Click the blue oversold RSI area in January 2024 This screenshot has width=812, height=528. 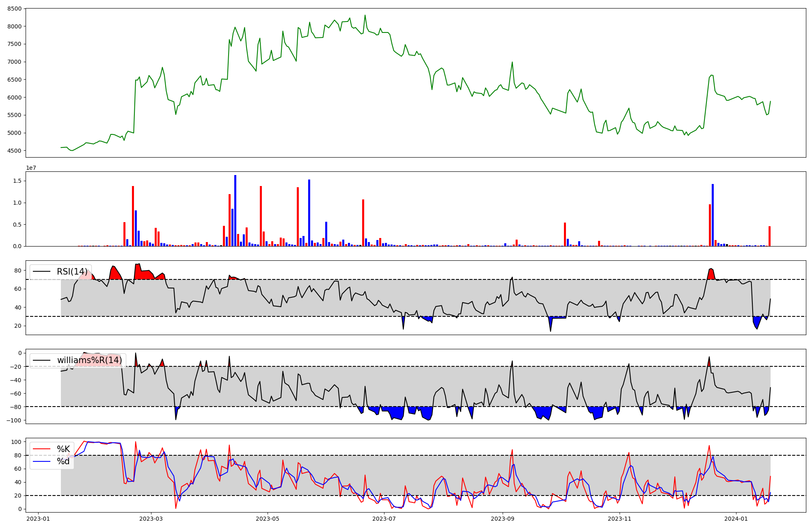756,322
